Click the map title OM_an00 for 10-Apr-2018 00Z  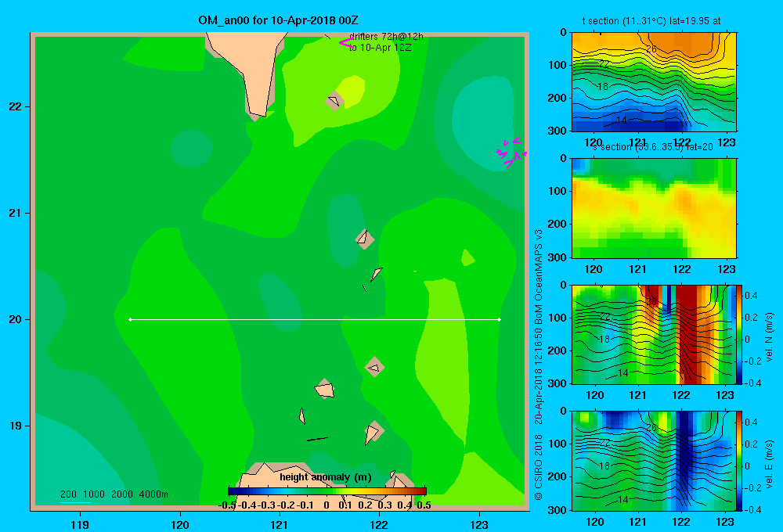[278, 20]
